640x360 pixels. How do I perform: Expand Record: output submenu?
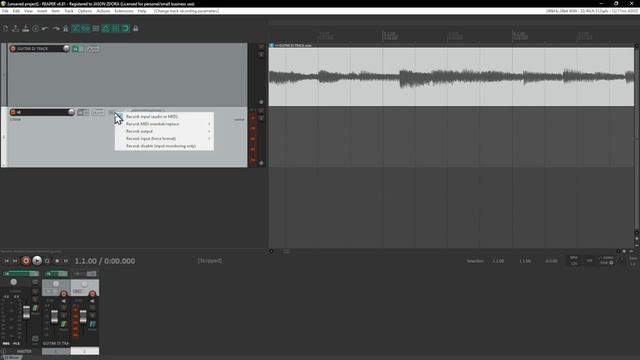pyautogui.click(x=164, y=131)
